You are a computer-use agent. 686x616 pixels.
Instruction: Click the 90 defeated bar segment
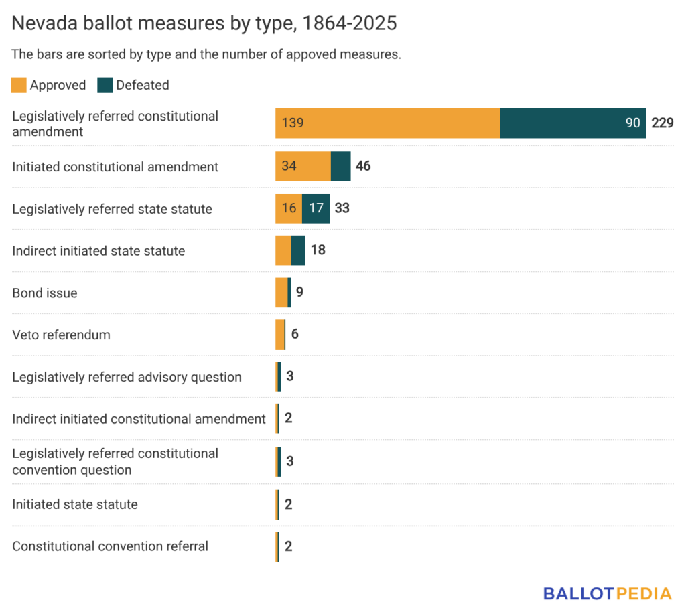pos(573,123)
